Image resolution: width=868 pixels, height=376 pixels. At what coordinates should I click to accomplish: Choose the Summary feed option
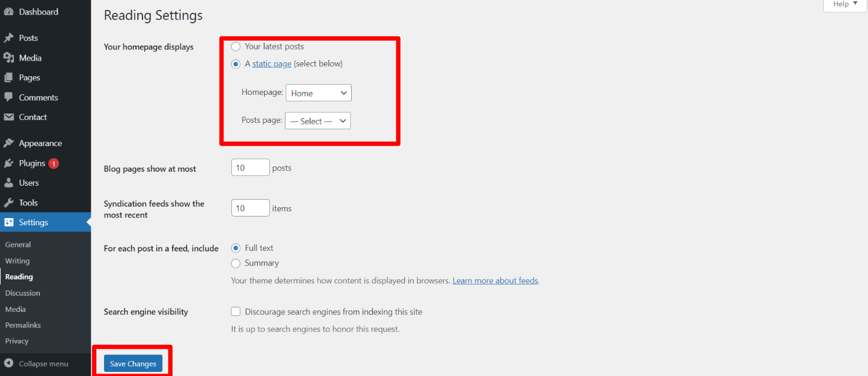[236, 263]
